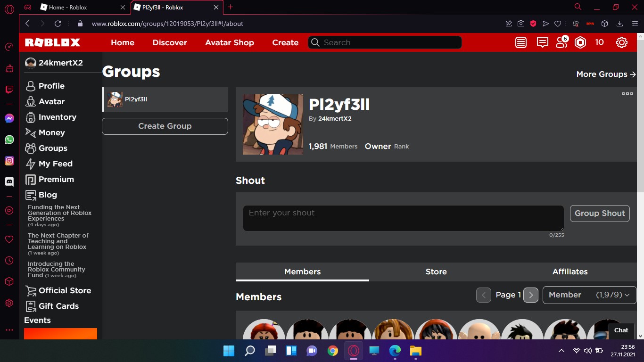Screen dimensions: 644x362
Task: Open the Roblox settings gear icon
Action: pyautogui.click(x=622, y=42)
